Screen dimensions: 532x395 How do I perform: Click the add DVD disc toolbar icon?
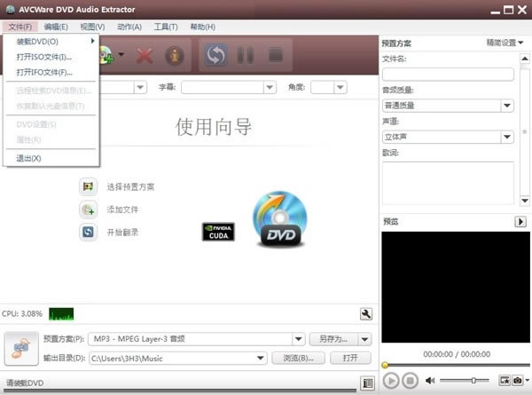pyautogui.click(x=106, y=55)
